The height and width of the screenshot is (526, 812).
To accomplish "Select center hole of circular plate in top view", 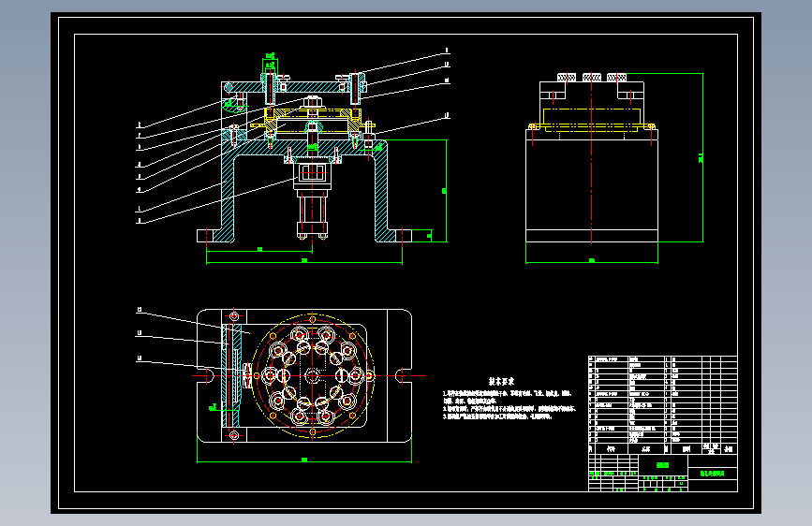I will click(312, 375).
